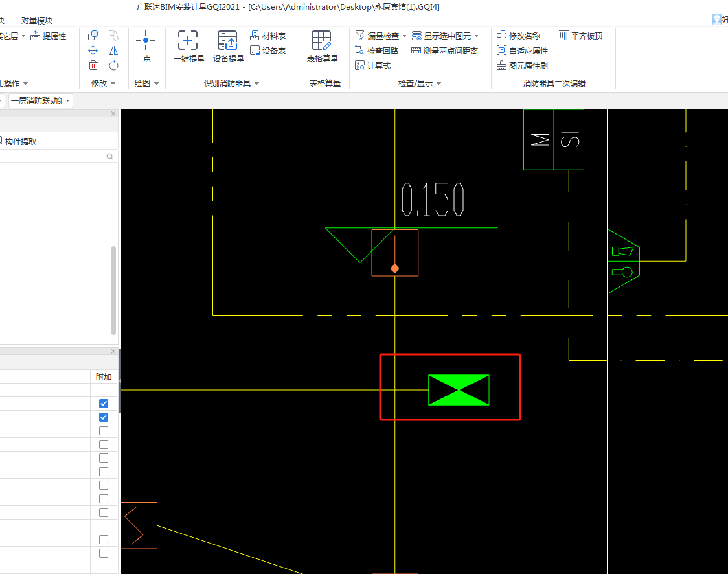
Task: Select the rotate tool in 修改 group
Action: click(x=113, y=65)
